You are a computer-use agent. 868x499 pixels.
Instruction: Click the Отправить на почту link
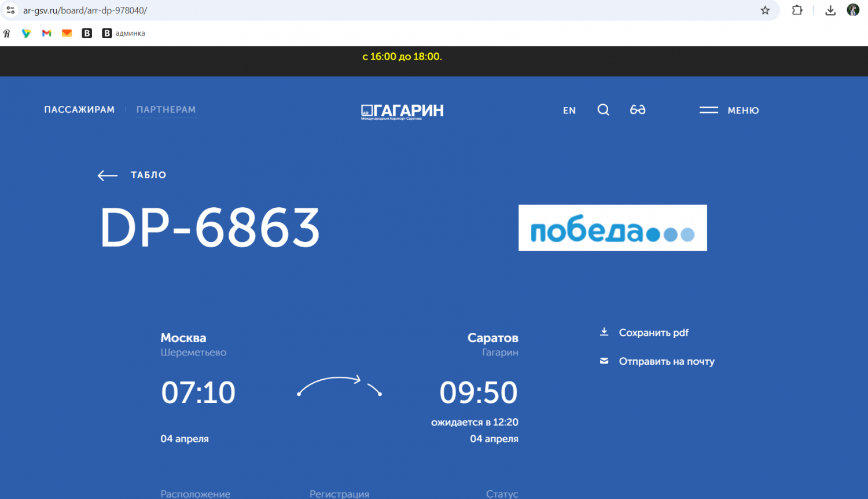(667, 361)
